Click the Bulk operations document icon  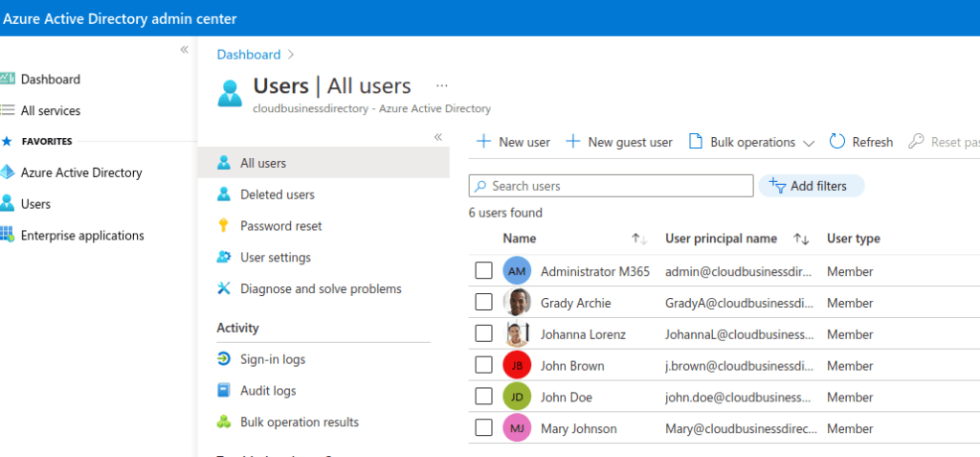point(695,142)
